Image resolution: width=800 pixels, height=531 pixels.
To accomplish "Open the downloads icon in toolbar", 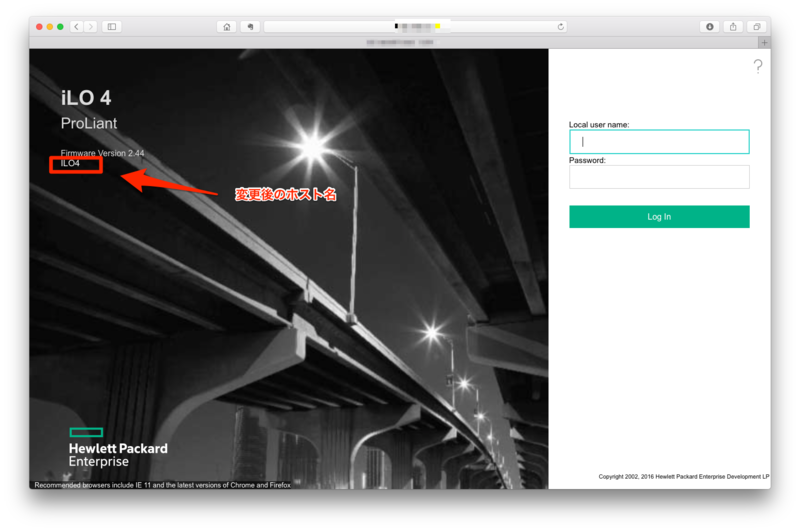I will 709,27.
